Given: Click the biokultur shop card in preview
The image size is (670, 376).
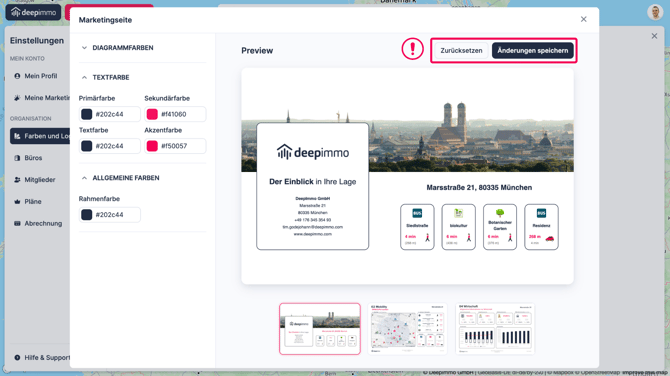Looking at the screenshot, I should [458, 227].
